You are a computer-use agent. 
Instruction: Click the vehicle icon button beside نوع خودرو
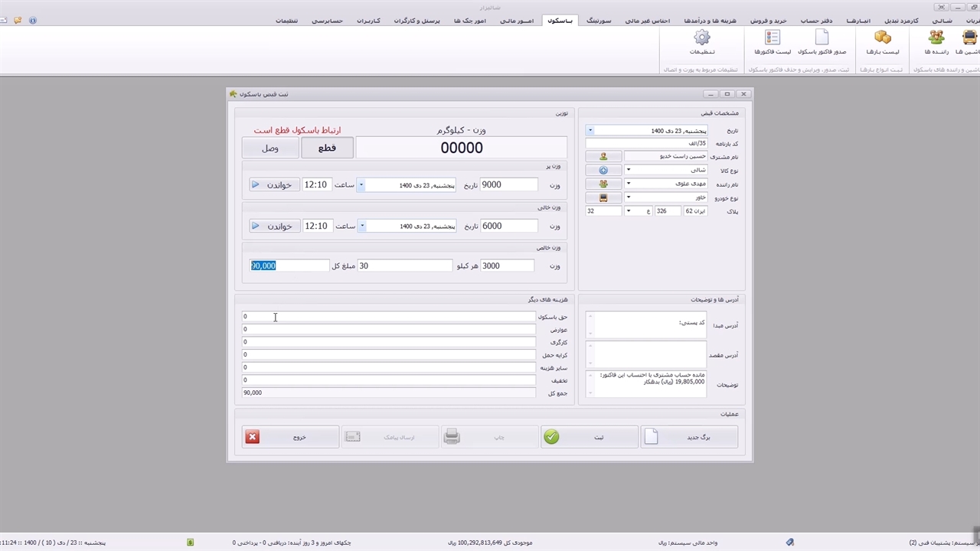tap(603, 197)
